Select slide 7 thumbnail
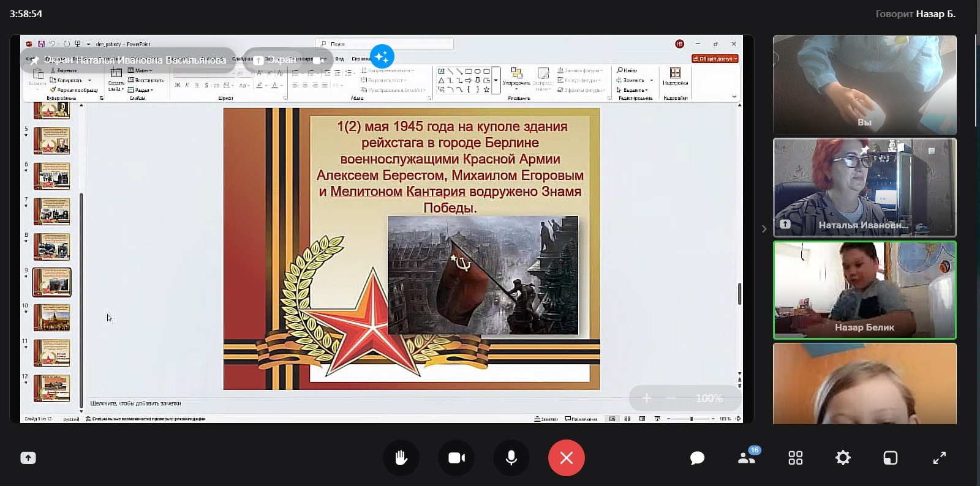 tap(51, 212)
